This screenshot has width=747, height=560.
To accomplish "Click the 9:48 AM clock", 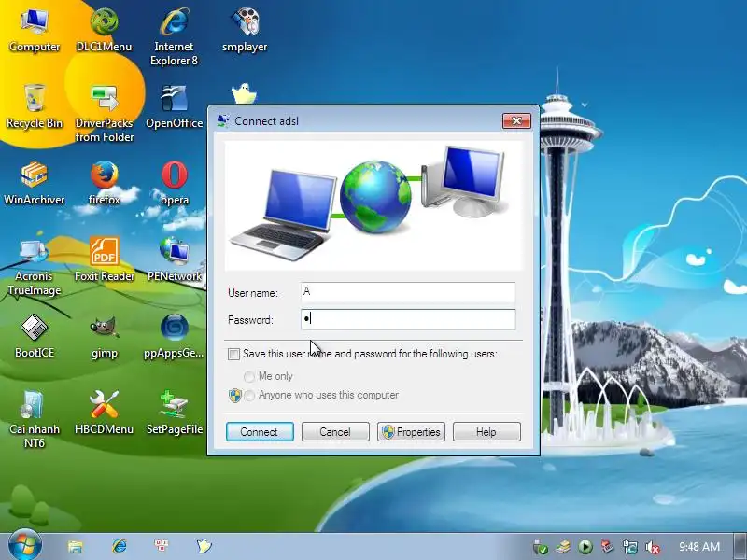I will pos(698,547).
